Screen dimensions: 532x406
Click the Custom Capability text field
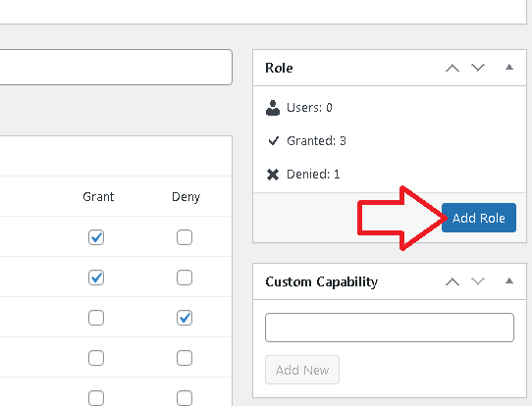click(390, 328)
